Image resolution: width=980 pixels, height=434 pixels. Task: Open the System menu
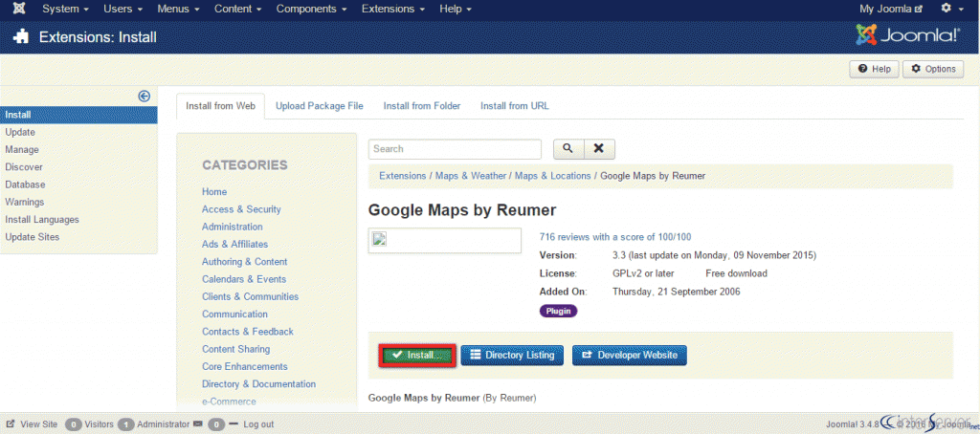(x=66, y=9)
